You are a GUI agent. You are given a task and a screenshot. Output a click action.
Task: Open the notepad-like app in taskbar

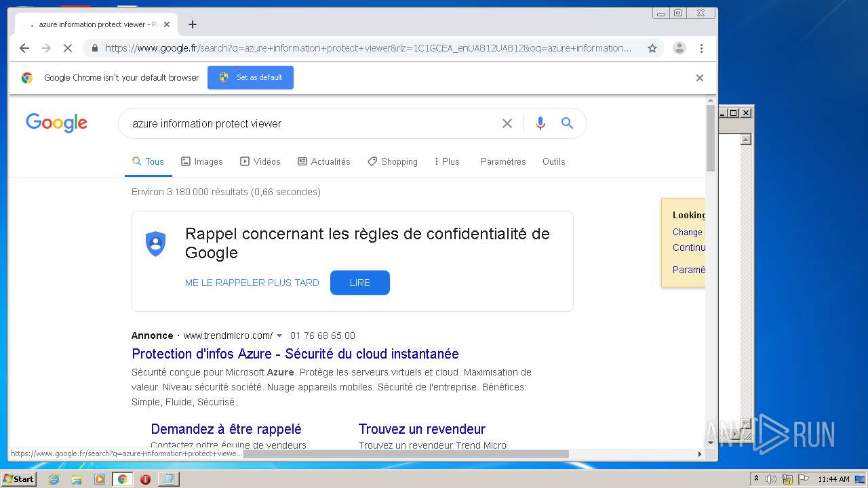tap(168, 479)
